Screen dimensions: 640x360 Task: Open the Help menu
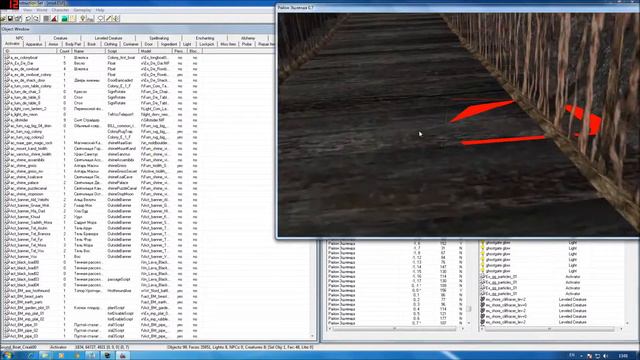coord(100,10)
